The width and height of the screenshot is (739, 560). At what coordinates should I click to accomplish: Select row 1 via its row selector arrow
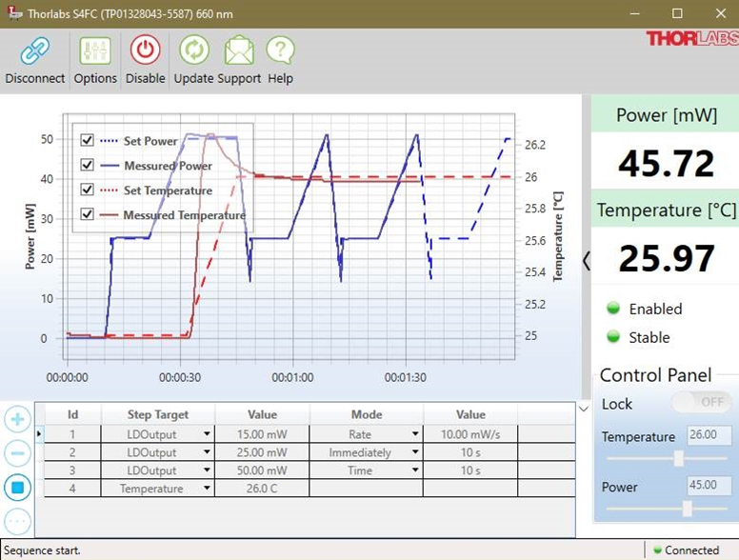(x=39, y=434)
